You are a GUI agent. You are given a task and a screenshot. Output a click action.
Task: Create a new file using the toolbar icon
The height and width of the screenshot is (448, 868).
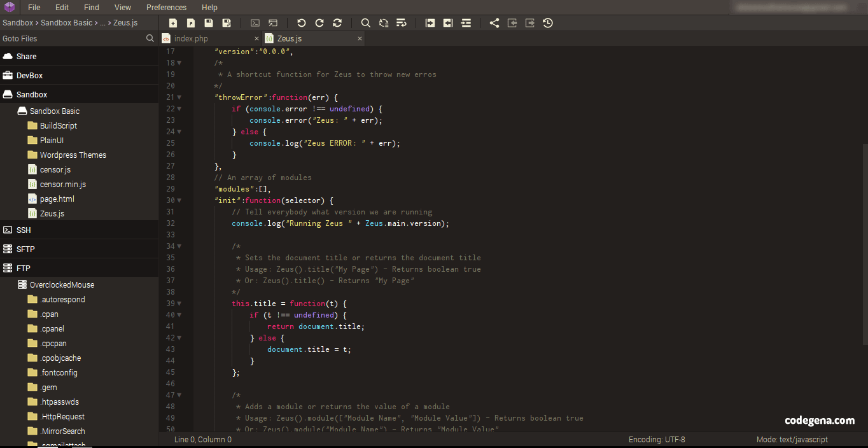point(173,23)
